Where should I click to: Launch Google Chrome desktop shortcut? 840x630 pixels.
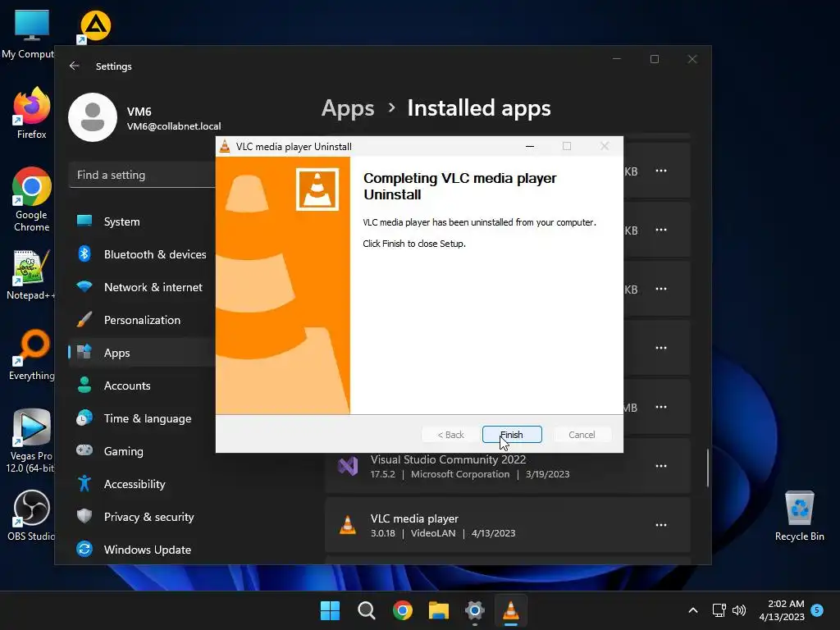pyautogui.click(x=32, y=199)
